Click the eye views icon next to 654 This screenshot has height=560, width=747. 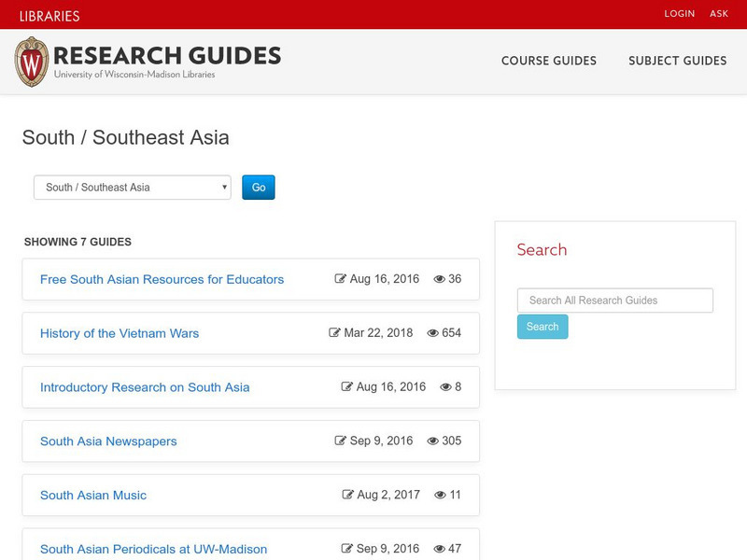click(x=432, y=333)
